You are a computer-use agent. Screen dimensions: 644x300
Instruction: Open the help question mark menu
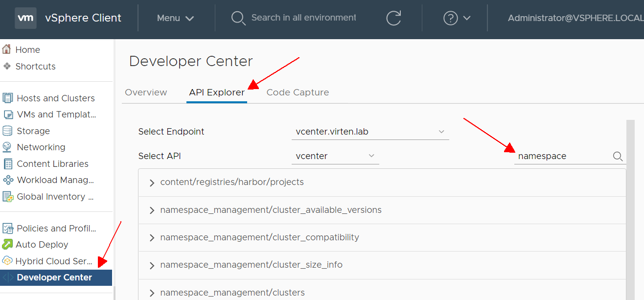[450, 18]
